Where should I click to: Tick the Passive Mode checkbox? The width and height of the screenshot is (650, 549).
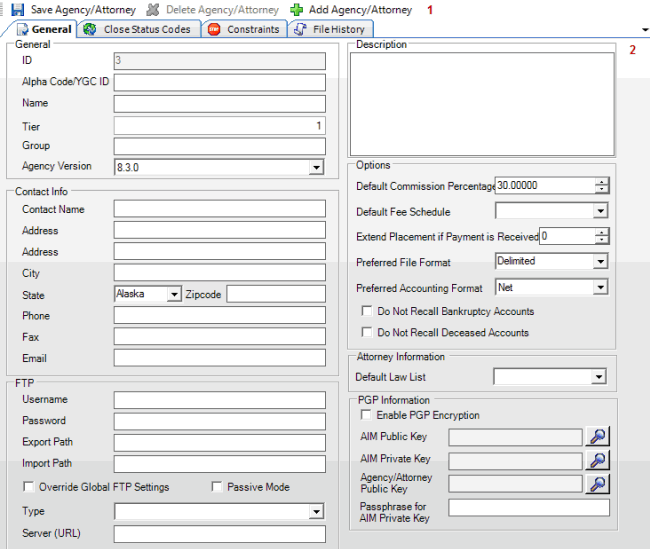(217, 487)
